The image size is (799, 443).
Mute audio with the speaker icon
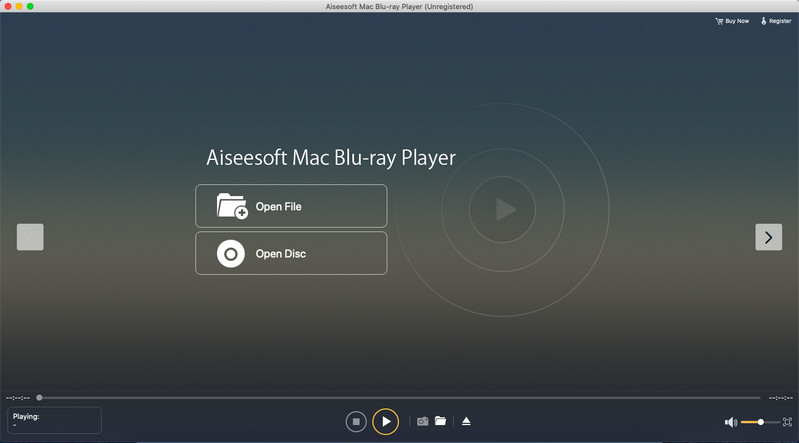(x=731, y=422)
